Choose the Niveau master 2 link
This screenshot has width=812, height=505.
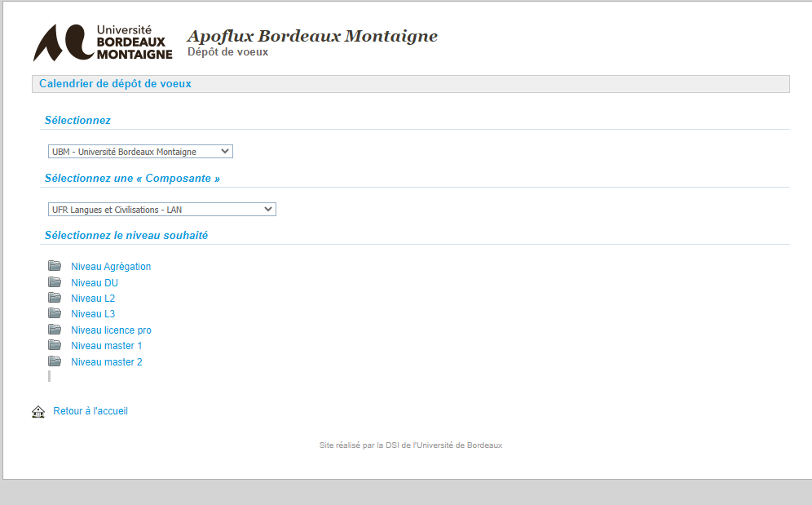[106, 362]
